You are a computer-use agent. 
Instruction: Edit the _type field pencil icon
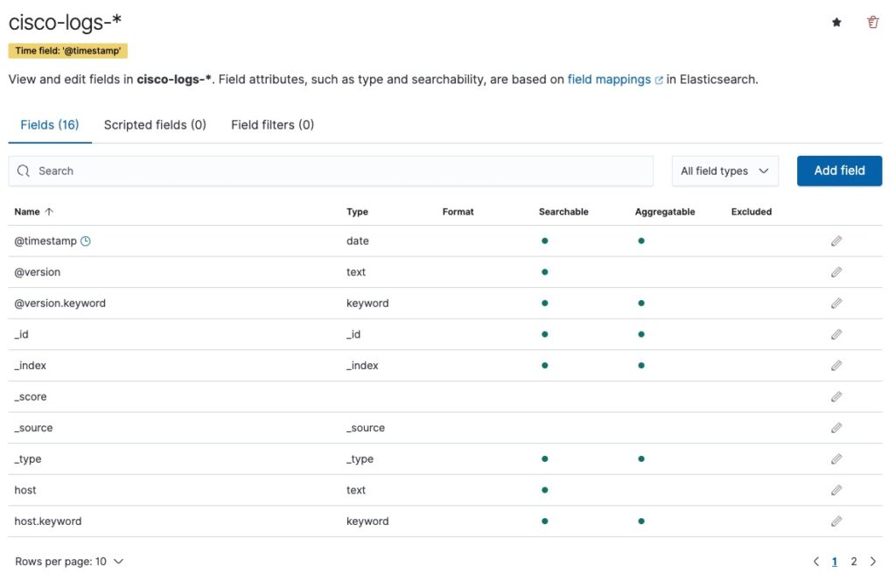(836, 458)
